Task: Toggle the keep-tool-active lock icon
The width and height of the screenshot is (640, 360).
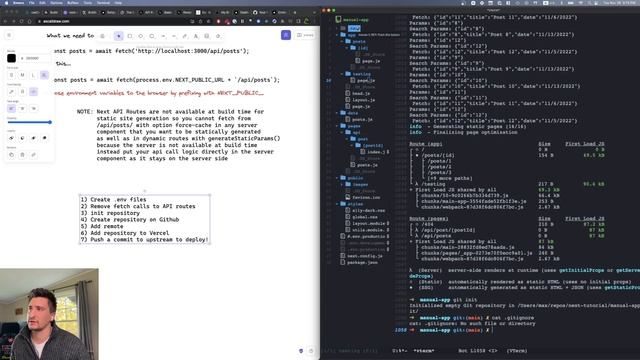Action: click(102, 36)
